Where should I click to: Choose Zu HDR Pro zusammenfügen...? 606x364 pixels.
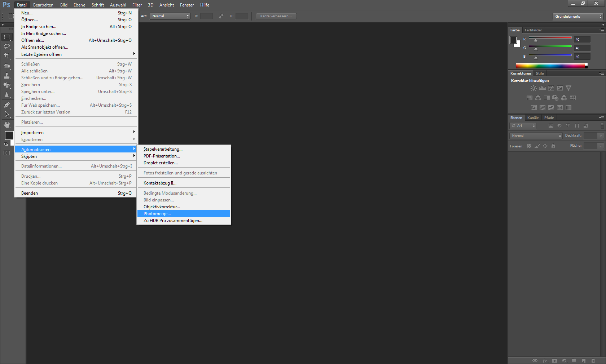click(x=184, y=221)
